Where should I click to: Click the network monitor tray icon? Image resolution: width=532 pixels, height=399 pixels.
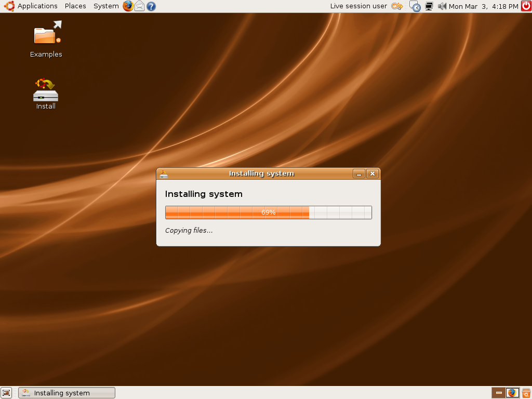click(429, 6)
